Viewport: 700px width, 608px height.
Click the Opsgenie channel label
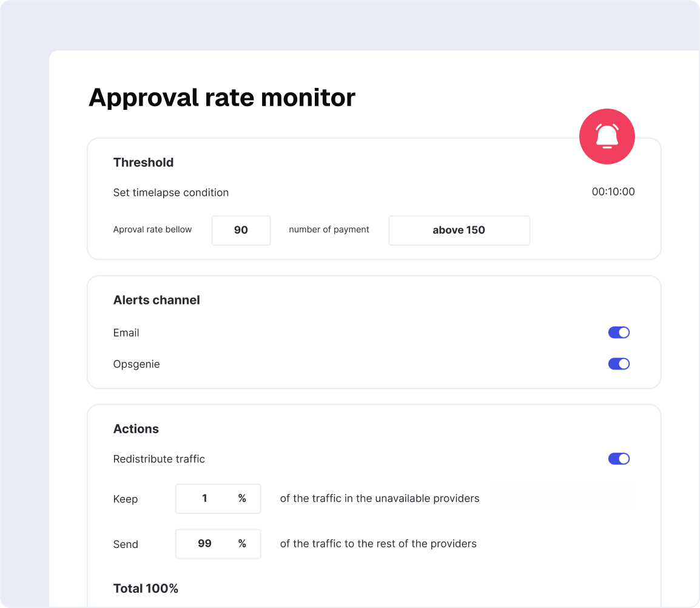click(136, 365)
